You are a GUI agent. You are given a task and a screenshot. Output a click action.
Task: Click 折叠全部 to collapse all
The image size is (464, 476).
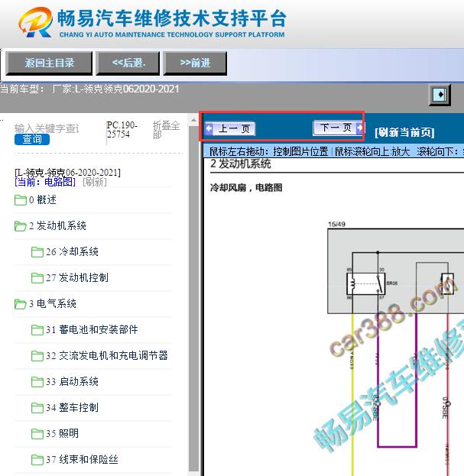pyautogui.click(x=166, y=130)
